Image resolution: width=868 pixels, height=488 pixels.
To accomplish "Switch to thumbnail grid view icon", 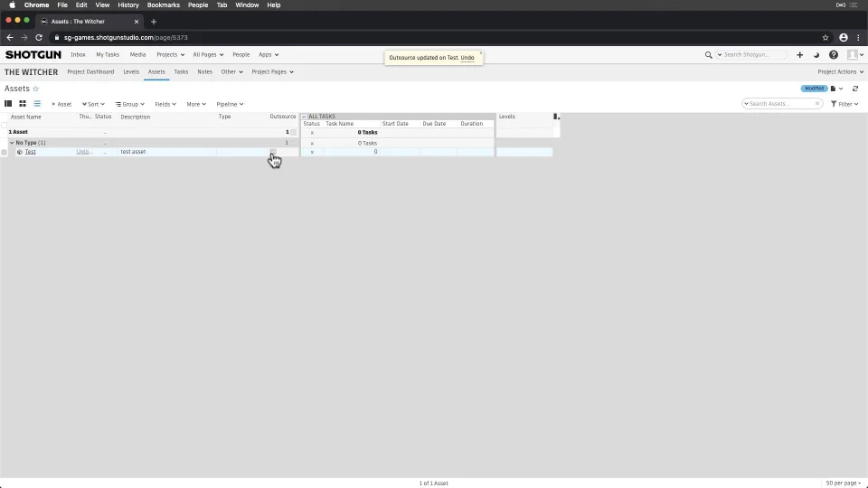I will click(x=23, y=103).
